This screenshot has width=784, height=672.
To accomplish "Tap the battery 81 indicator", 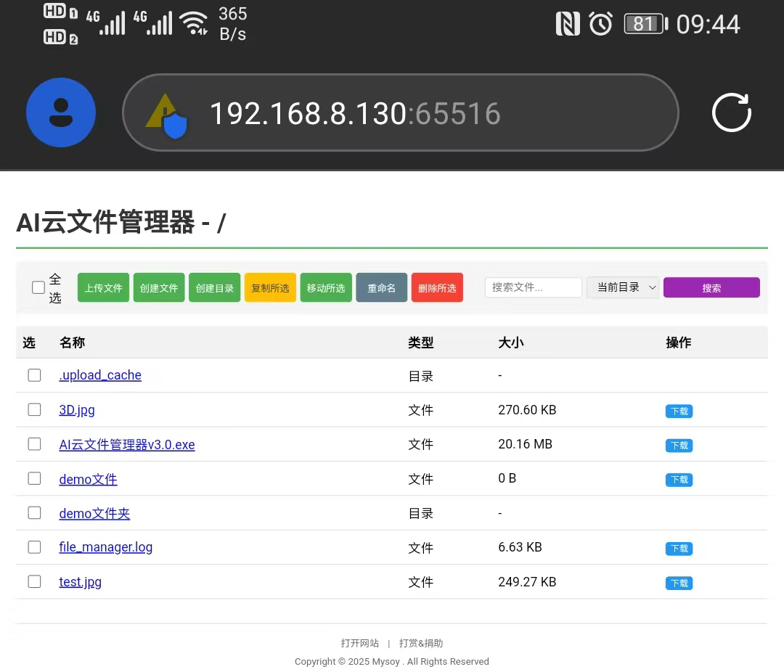I will pyautogui.click(x=646, y=24).
